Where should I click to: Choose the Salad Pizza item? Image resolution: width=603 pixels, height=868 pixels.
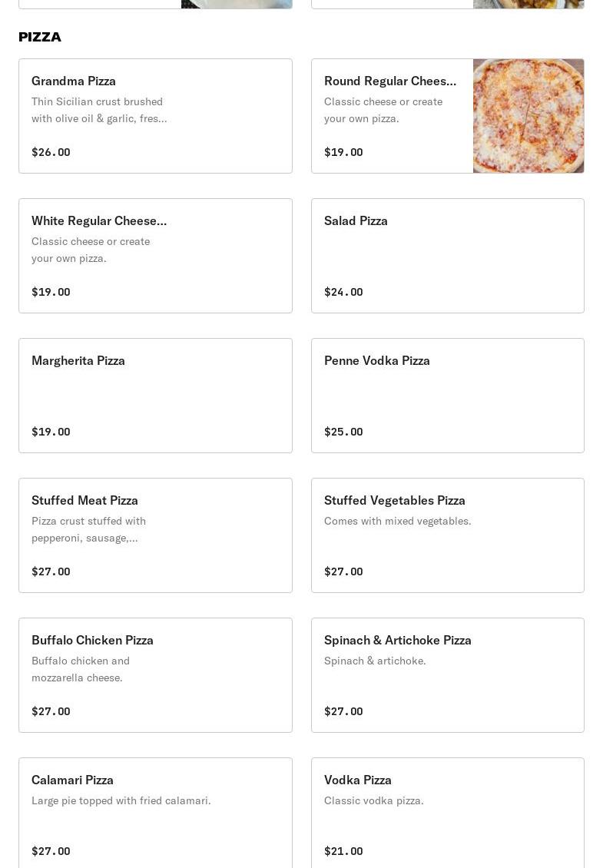[447, 256]
